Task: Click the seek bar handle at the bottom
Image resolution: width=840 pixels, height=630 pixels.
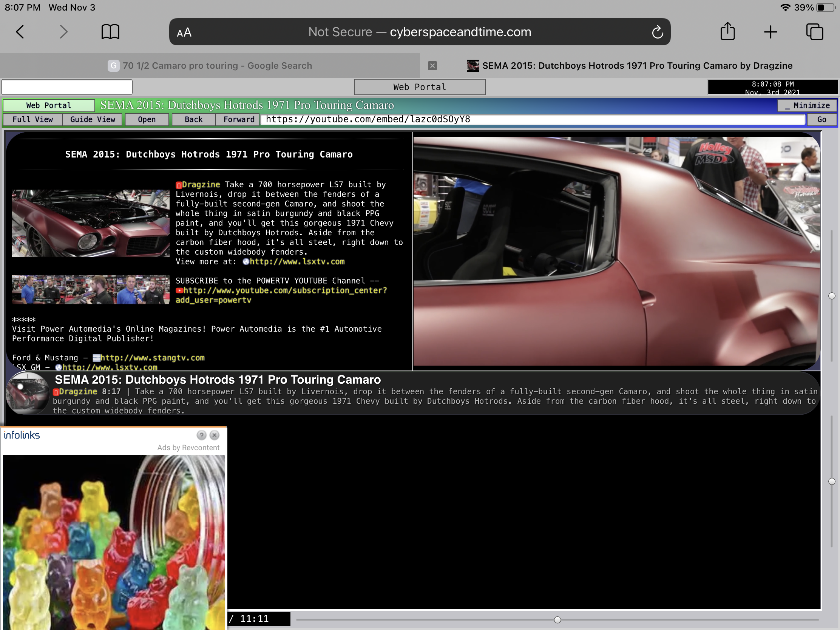Action: tap(557, 620)
